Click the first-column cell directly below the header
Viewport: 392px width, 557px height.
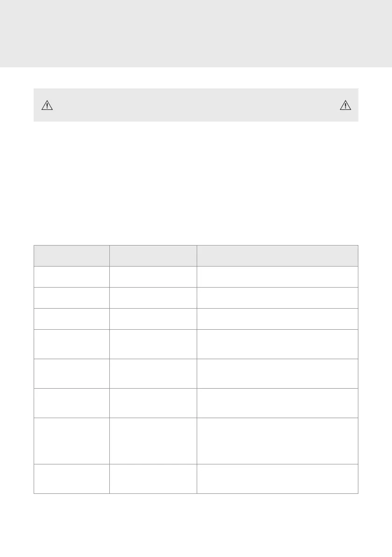[x=71, y=277]
